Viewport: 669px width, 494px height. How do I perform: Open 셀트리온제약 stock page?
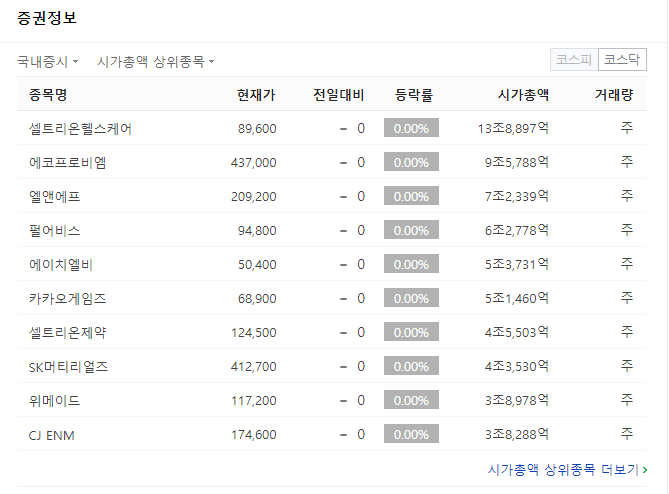[67, 333]
